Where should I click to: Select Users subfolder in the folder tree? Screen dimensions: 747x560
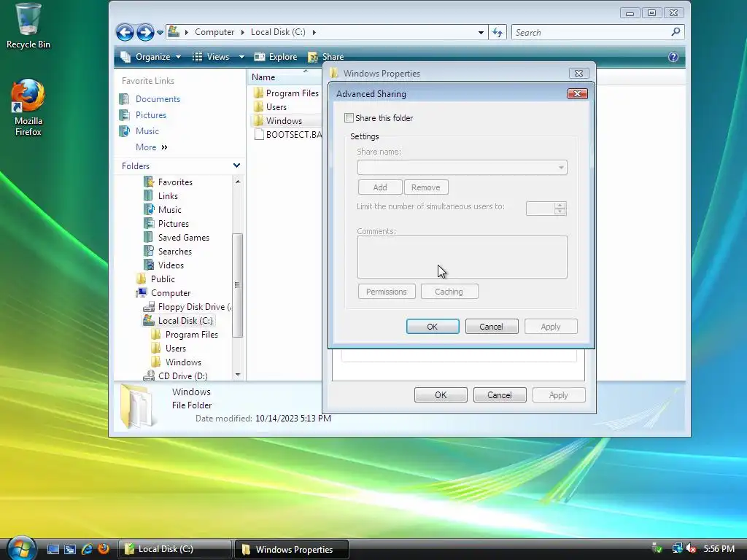coord(169,348)
